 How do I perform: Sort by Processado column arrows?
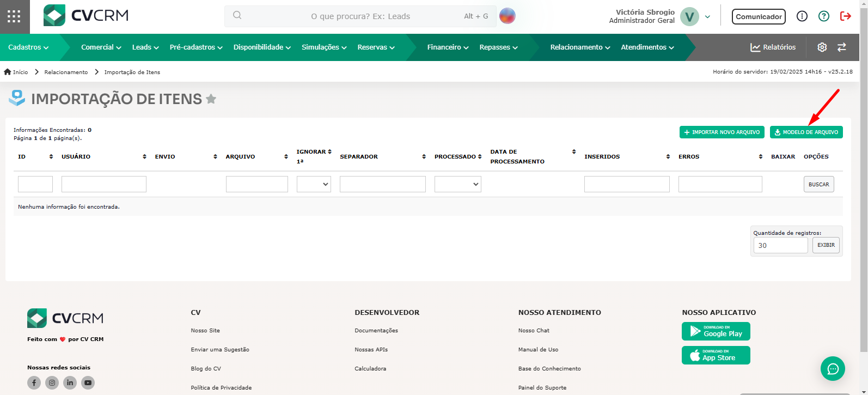480,156
